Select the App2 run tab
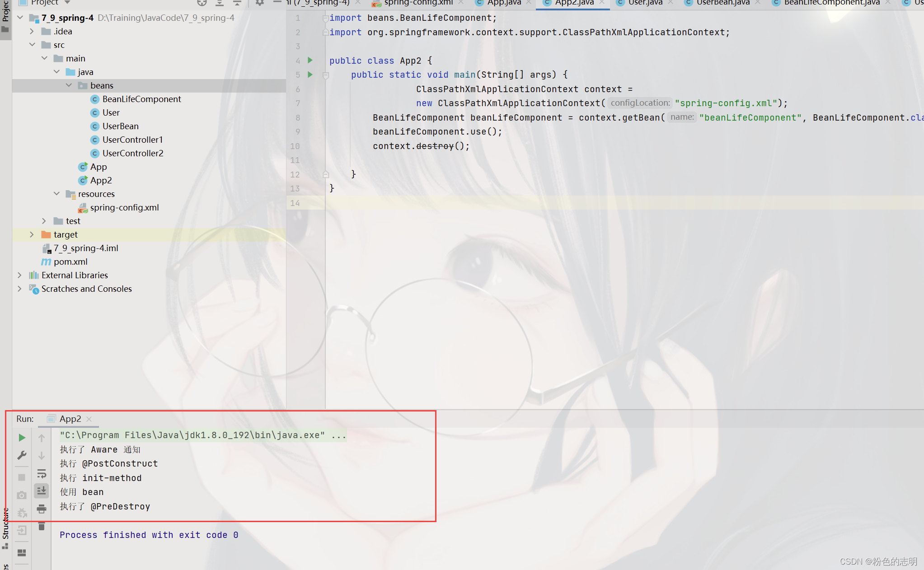Image resolution: width=924 pixels, height=570 pixels. point(70,419)
